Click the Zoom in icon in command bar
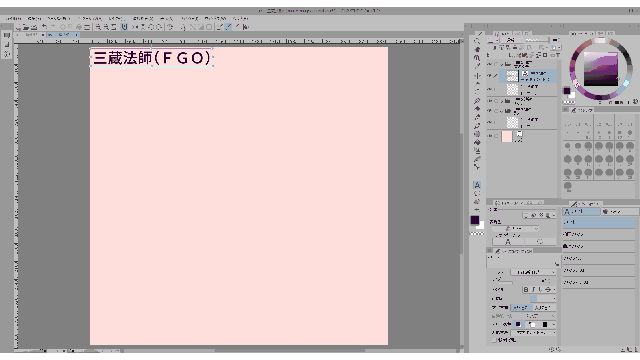The width and height of the screenshot is (640, 360). pyautogui.click(x=98, y=27)
